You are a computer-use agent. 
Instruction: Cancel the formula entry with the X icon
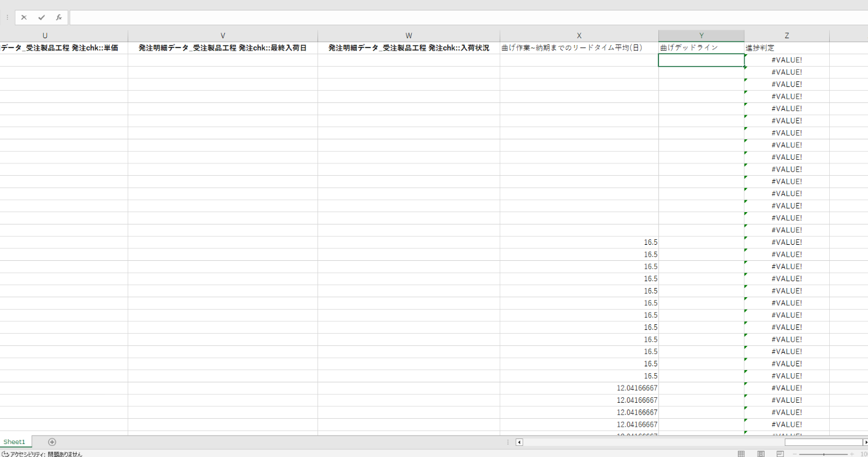click(24, 18)
